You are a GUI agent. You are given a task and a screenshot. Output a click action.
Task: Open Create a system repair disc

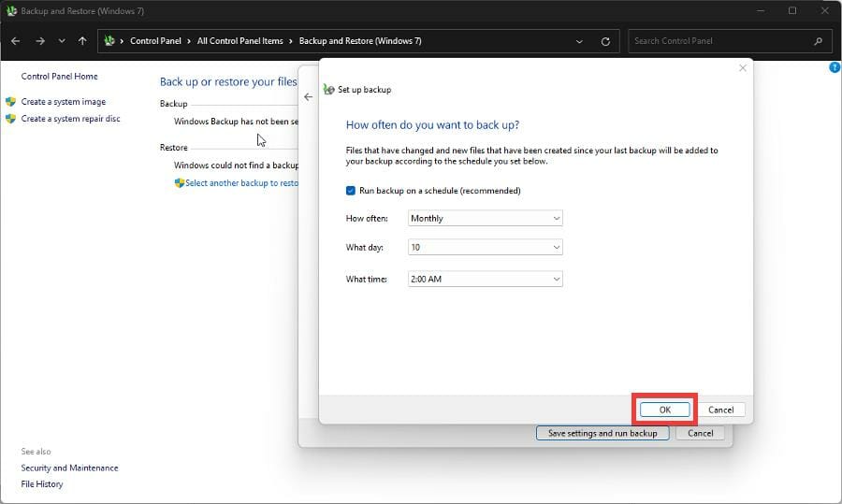click(x=70, y=119)
